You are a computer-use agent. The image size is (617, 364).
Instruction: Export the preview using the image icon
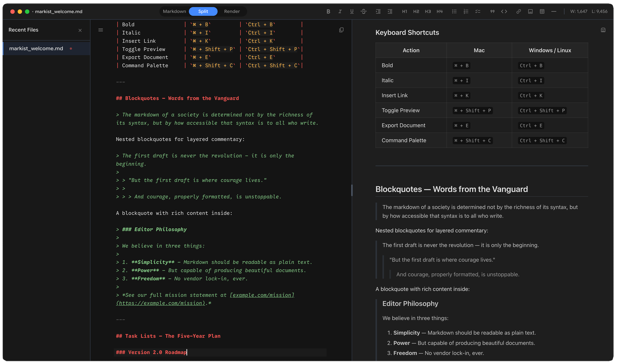pyautogui.click(x=603, y=30)
